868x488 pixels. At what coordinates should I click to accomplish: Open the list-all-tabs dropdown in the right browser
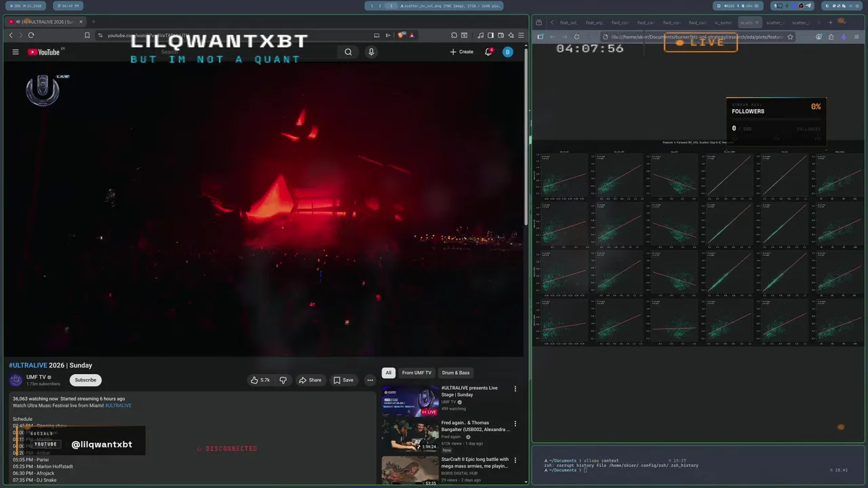(845, 22)
